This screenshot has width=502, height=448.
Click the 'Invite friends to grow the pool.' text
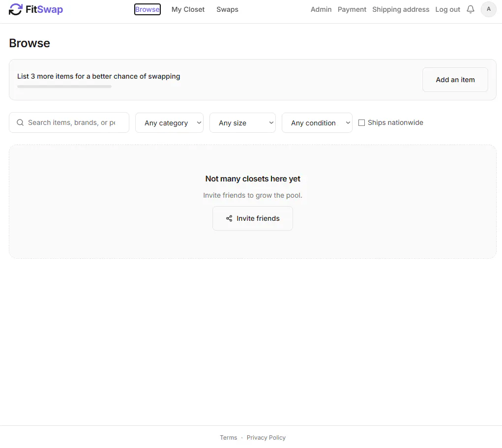(x=253, y=195)
